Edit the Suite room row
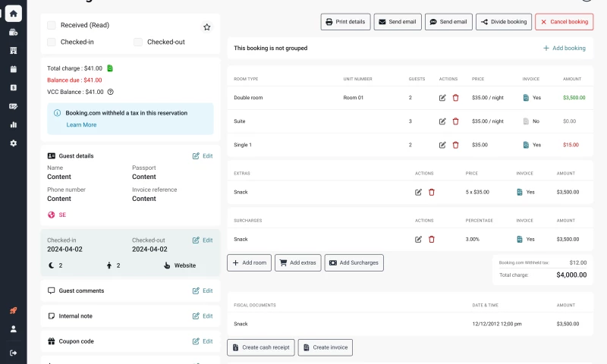 pos(442,121)
